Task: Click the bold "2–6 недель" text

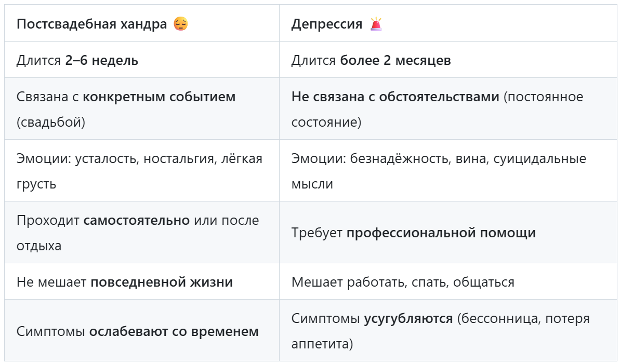Action: click(101, 60)
